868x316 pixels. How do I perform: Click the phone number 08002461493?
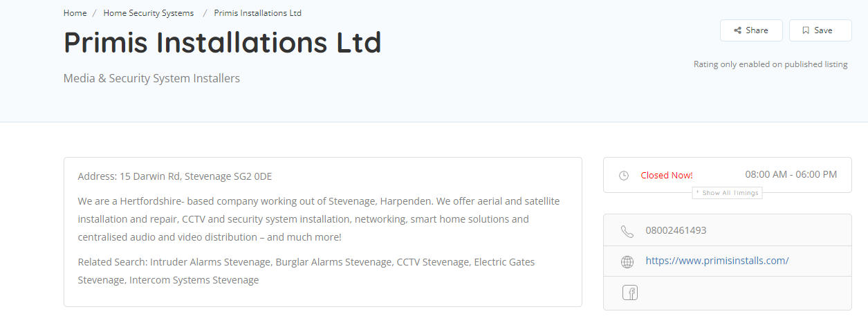click(x=676, y=230)
